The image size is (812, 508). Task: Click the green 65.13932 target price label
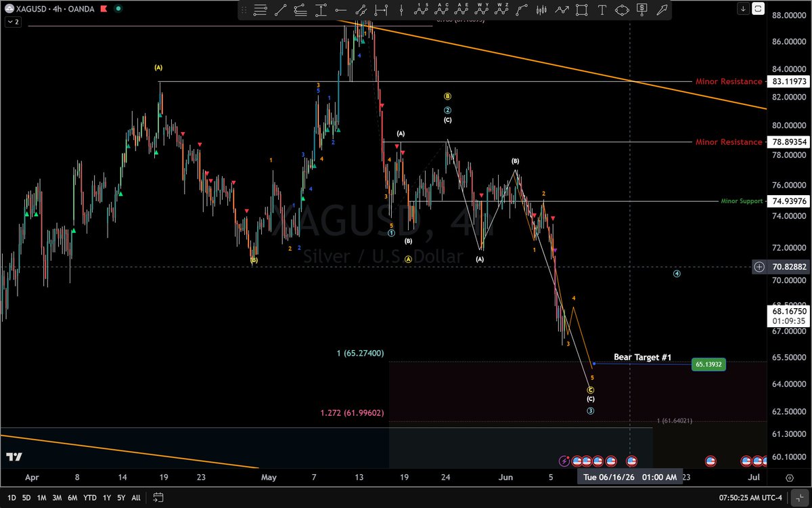click(x=708, y=364)
